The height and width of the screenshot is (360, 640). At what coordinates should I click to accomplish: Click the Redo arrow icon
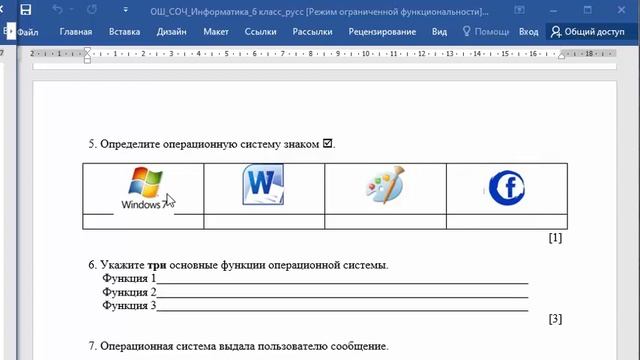(91, 10)
